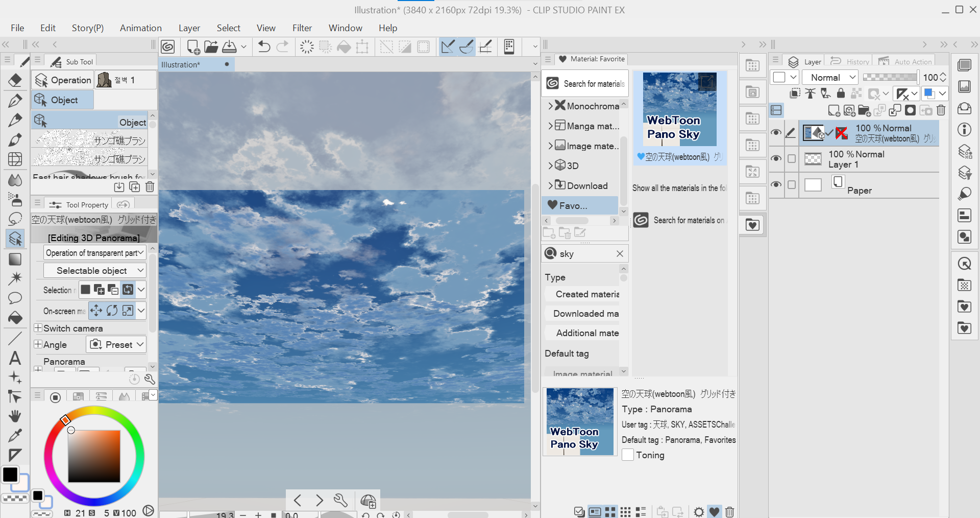Select the Eyedropper tool
980x518 pixels.
pyautogui.click(x=15, y=435)
